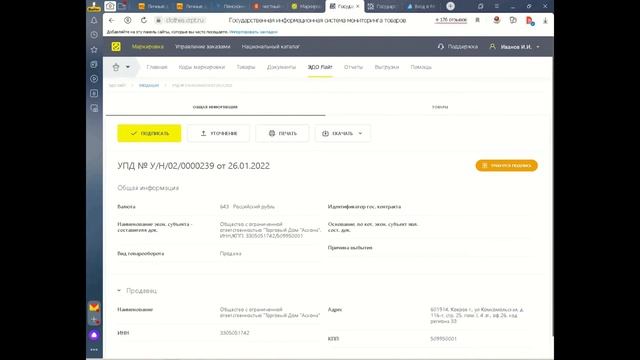Click the import bookmarks link in bookmarks bar
This screenshot has width=640, height=360.
tap(253, 32)
